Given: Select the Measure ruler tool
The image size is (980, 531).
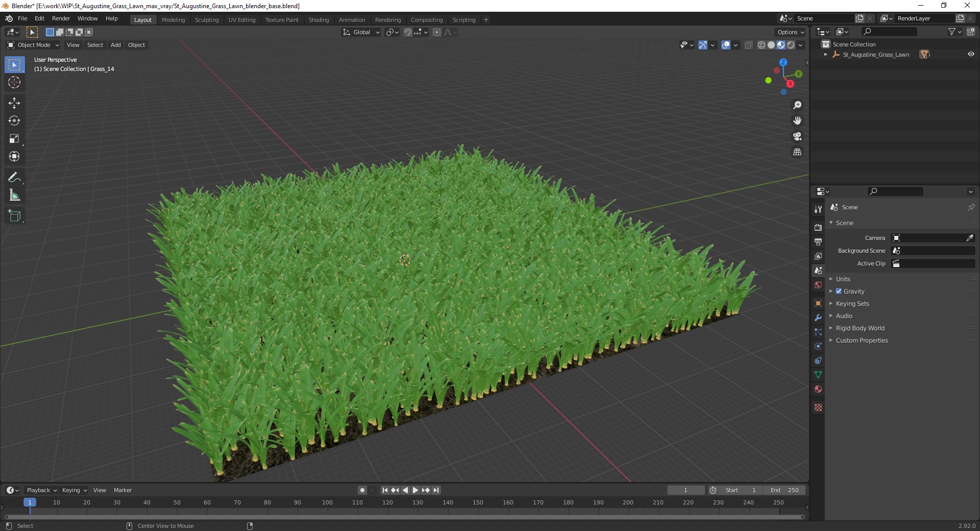Looking at the screenshot, I should click(x=14, y=196).
